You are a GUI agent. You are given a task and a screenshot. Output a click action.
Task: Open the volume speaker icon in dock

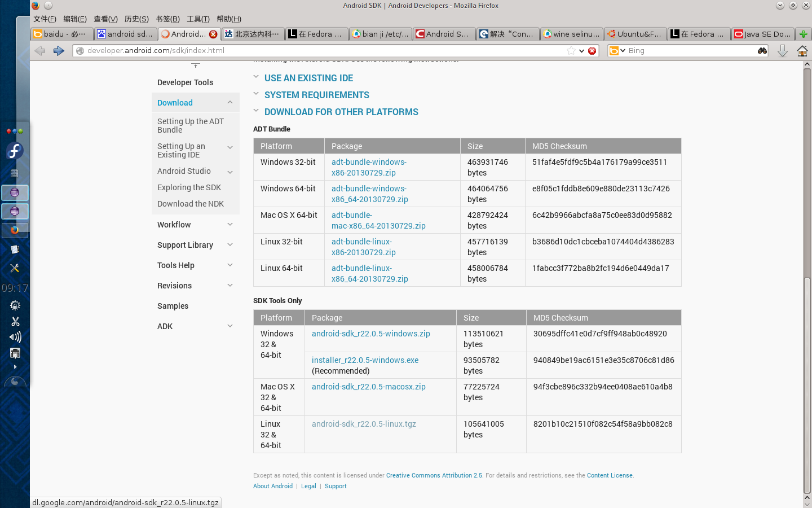[15, 337]
